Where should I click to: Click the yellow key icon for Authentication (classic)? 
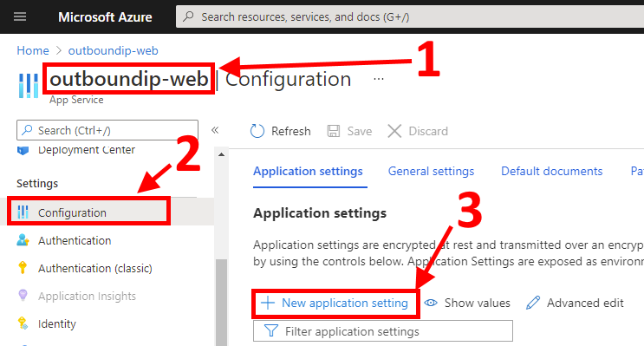tap(23, 267)
